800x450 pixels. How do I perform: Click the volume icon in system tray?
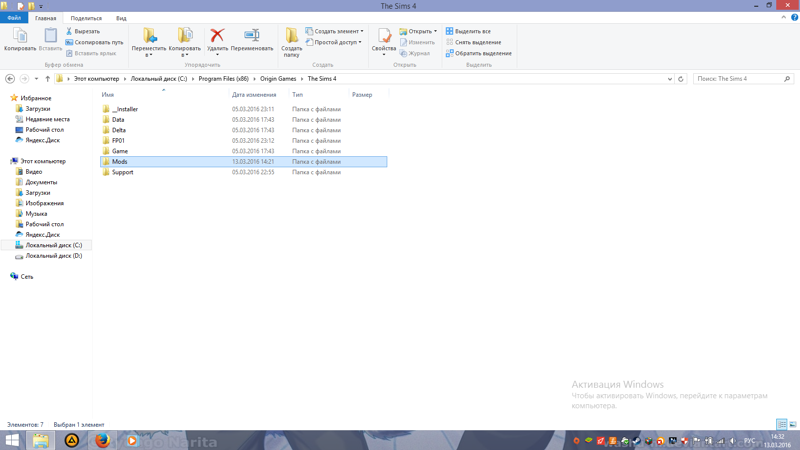(733, 441)
